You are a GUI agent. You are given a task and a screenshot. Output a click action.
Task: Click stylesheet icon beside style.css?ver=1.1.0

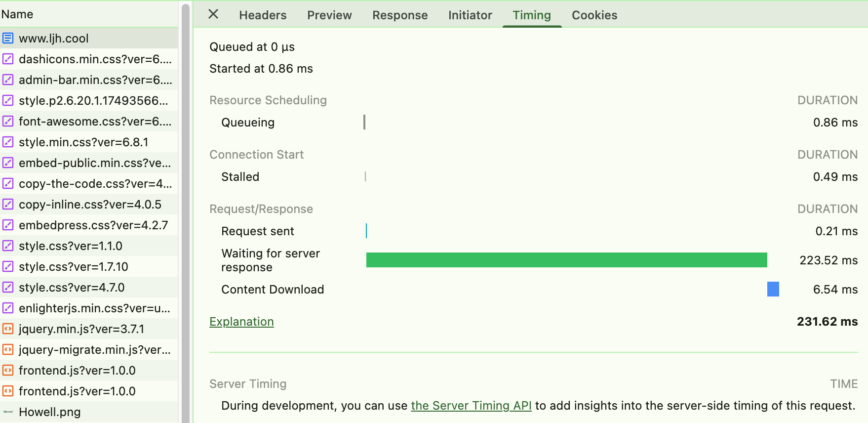click(x=8, y=246)
